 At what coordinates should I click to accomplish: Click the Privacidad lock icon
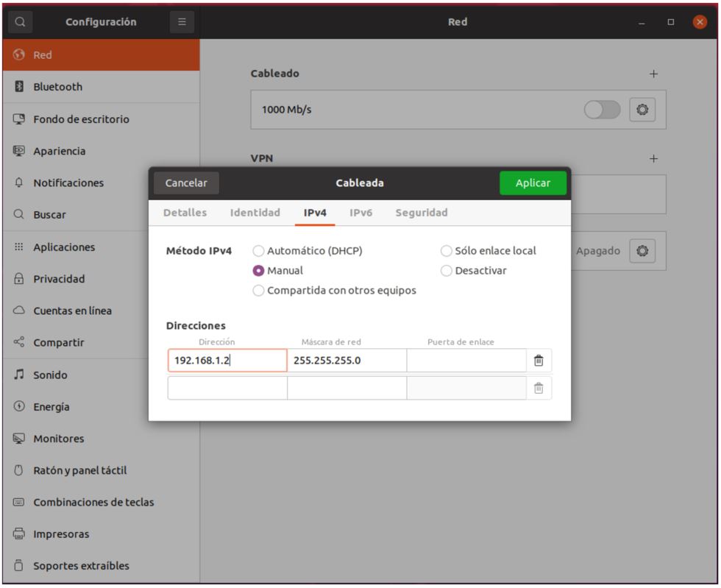(x=19, y=278)
